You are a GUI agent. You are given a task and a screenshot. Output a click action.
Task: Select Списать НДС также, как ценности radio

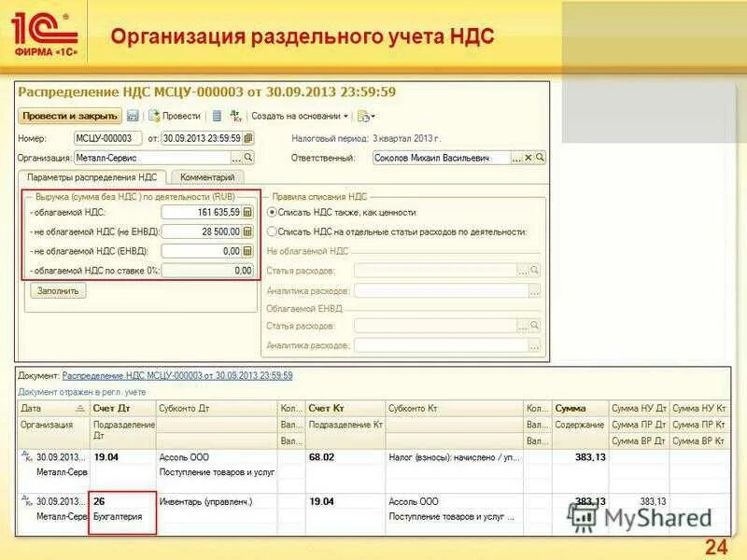pyautogui.click(x=272, y=212)
